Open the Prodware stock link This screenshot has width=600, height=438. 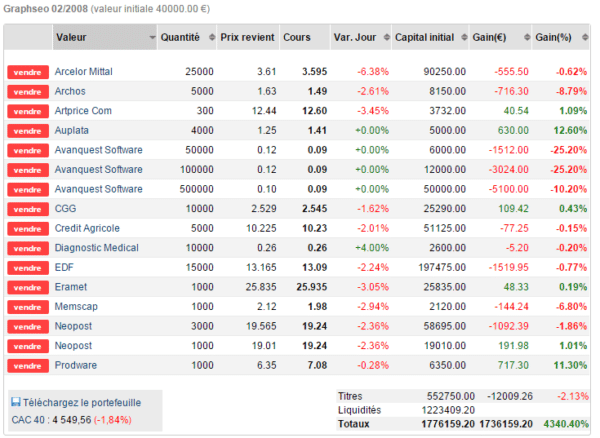click(x=76, y=365)
